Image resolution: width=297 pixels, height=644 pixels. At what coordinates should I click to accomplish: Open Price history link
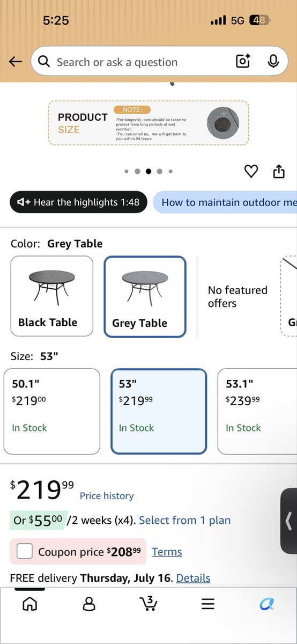[107, 496]
